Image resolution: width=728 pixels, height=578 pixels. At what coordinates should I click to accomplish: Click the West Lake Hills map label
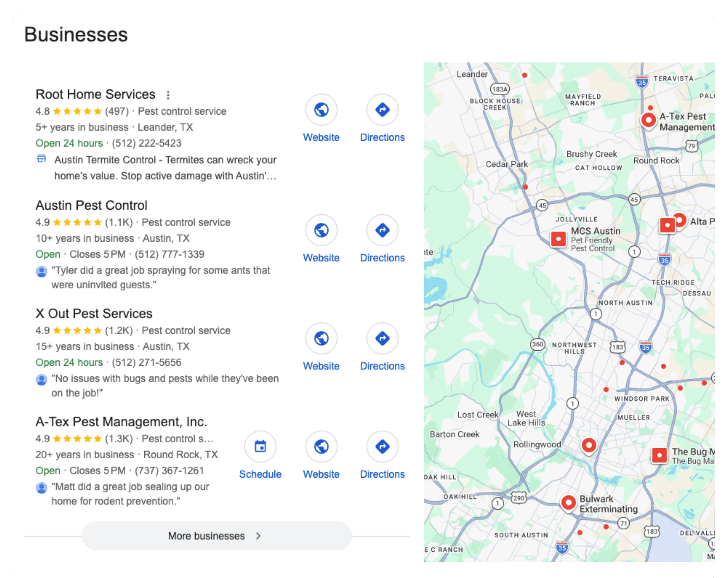[526, 418]
